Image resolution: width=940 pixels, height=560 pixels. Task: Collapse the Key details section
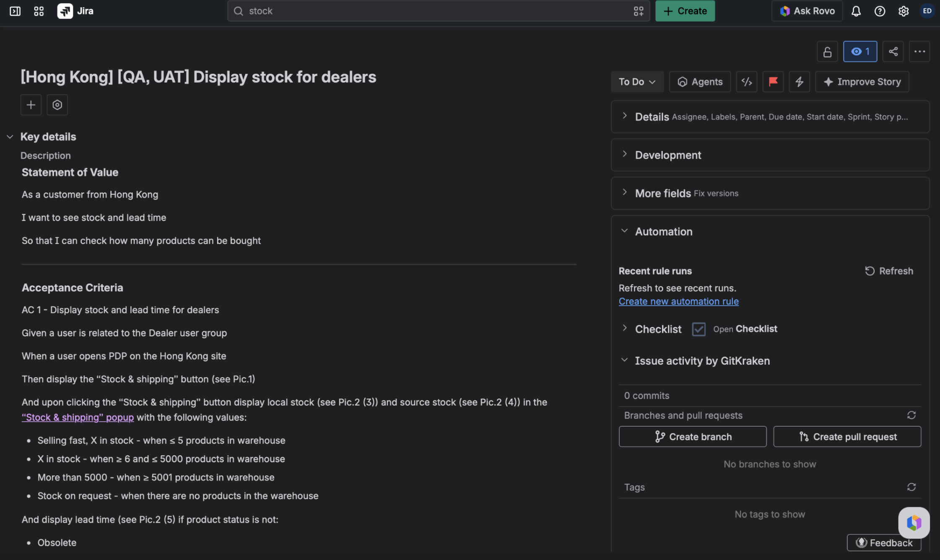[x=10, y=137]
